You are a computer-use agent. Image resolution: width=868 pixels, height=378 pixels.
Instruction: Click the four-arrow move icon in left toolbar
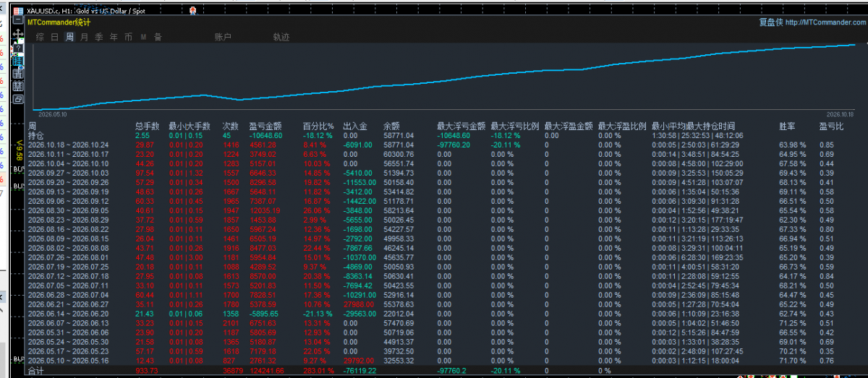18,34
